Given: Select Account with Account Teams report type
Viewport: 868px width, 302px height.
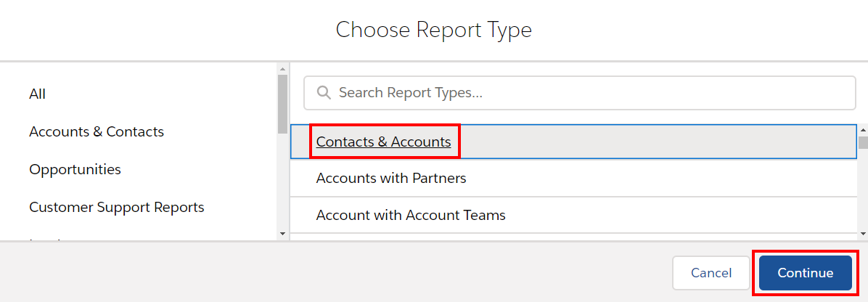Looking at the screenshot, I should (574, 215).
